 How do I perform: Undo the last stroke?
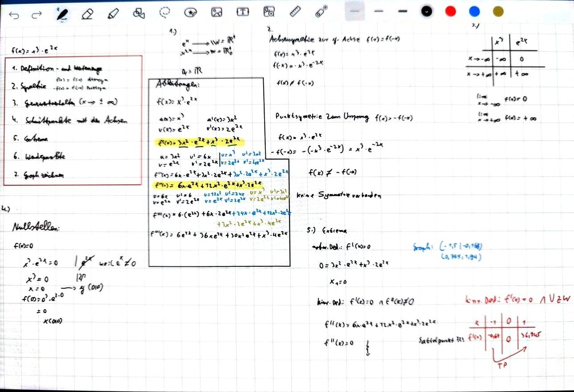pyautogui.click(x=14, y=15)
